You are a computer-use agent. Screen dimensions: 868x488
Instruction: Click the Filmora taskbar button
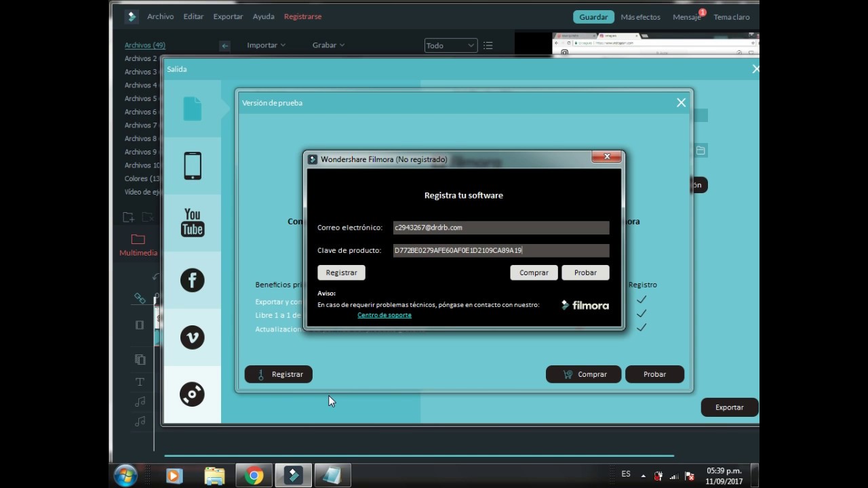[x=294, y=476]
